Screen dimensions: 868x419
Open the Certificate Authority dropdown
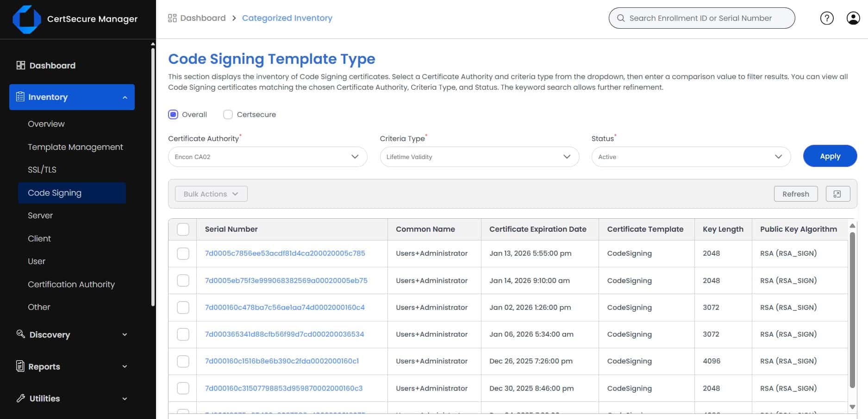tap(267, 157)
